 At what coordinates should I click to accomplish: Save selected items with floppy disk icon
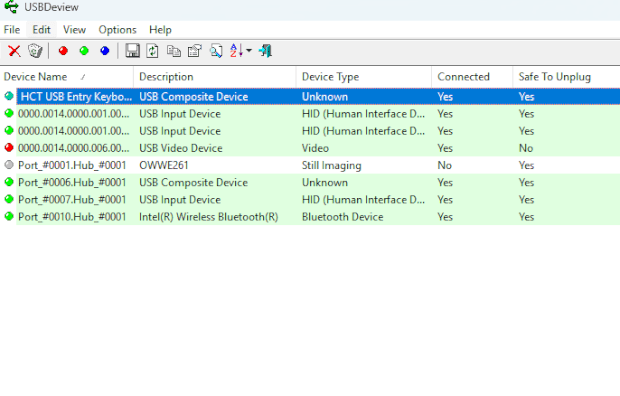132,51
